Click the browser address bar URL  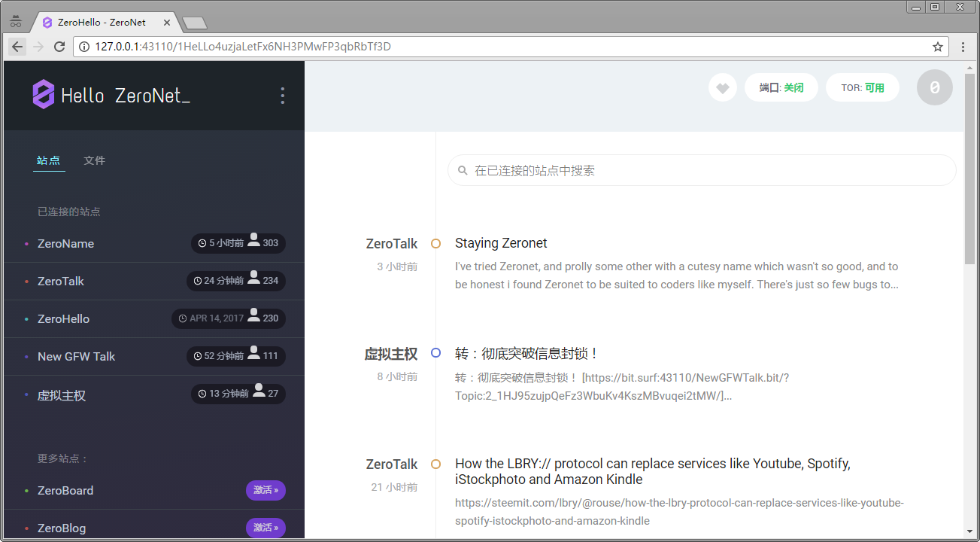pos(243,47)
